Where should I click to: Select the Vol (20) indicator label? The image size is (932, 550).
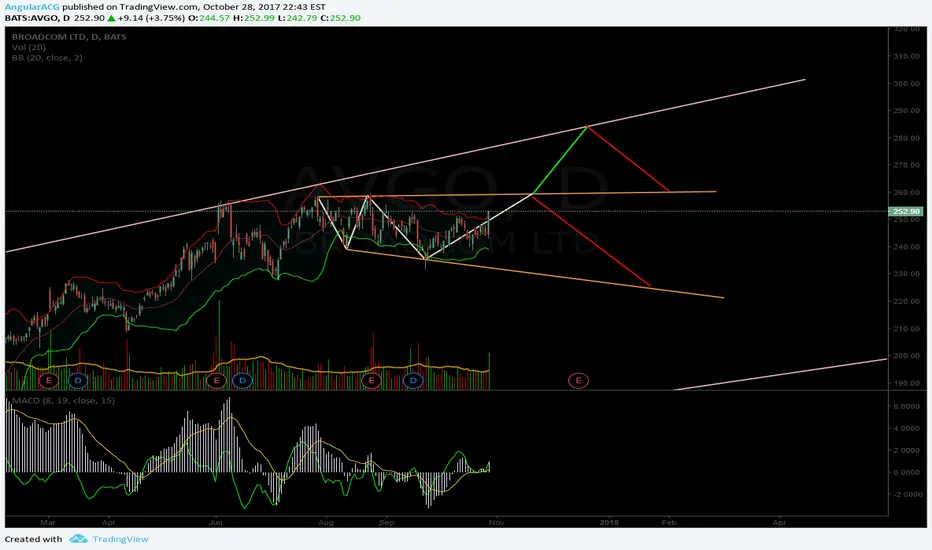(29, 47)
